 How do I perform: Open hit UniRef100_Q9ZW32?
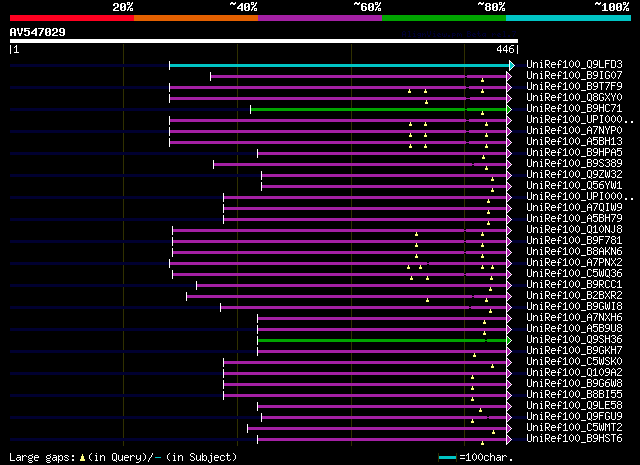click(x=574, y=175)
